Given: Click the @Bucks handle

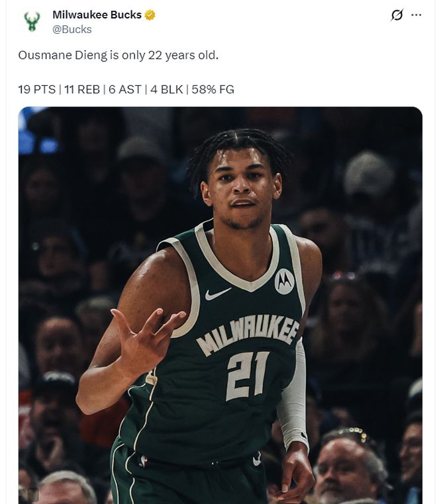Looking at the screenshot, I should point(72,30).
